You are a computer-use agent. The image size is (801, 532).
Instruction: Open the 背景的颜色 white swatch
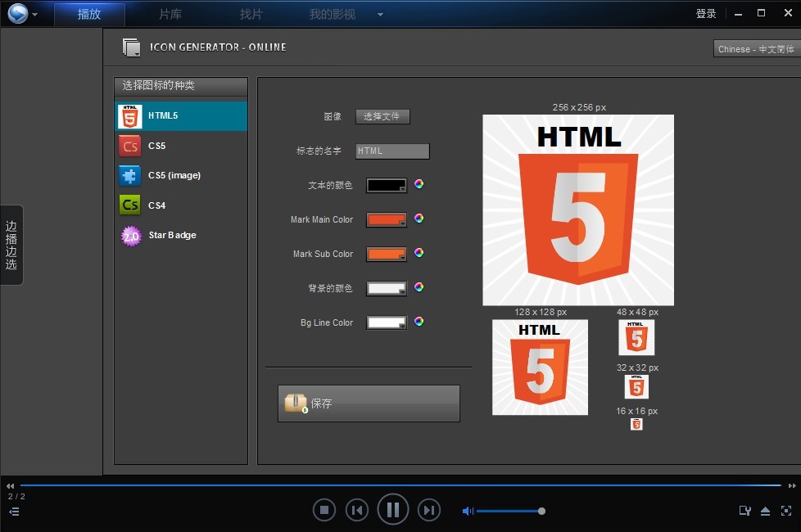coord(387,288)
